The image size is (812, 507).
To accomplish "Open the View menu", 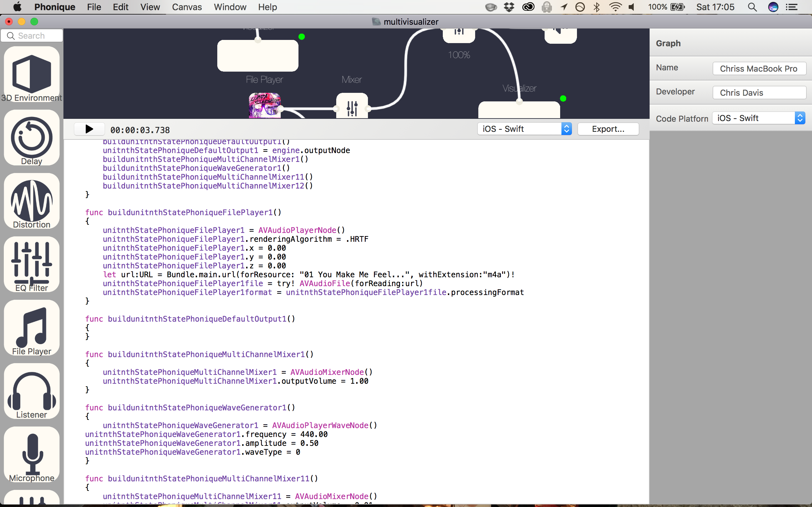I will click(150, 7).
